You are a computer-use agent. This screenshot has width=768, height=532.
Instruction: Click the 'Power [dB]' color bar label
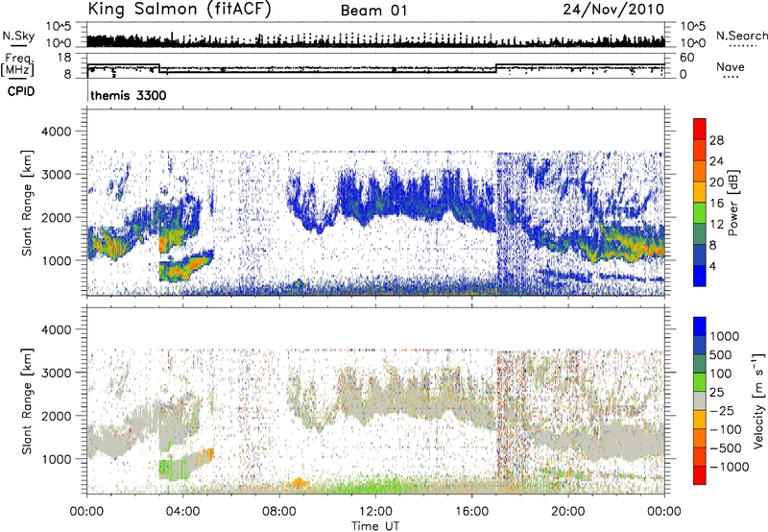(733, 203)
